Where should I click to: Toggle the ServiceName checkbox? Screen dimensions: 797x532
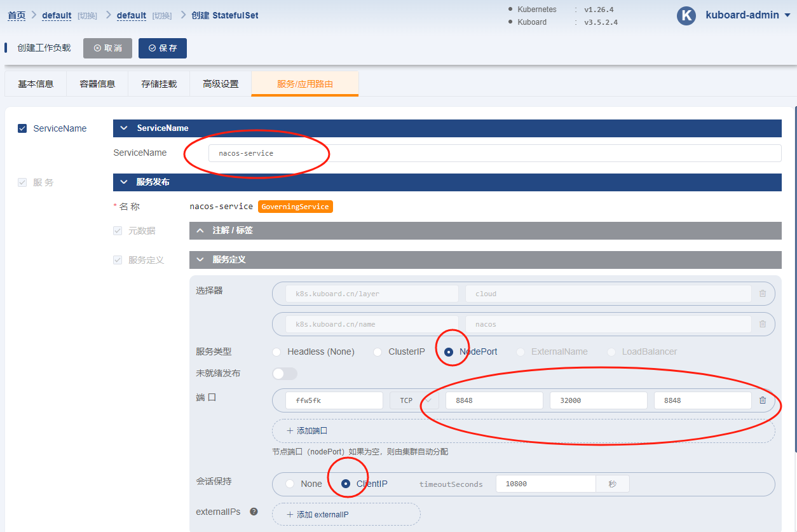coord(22,128)
